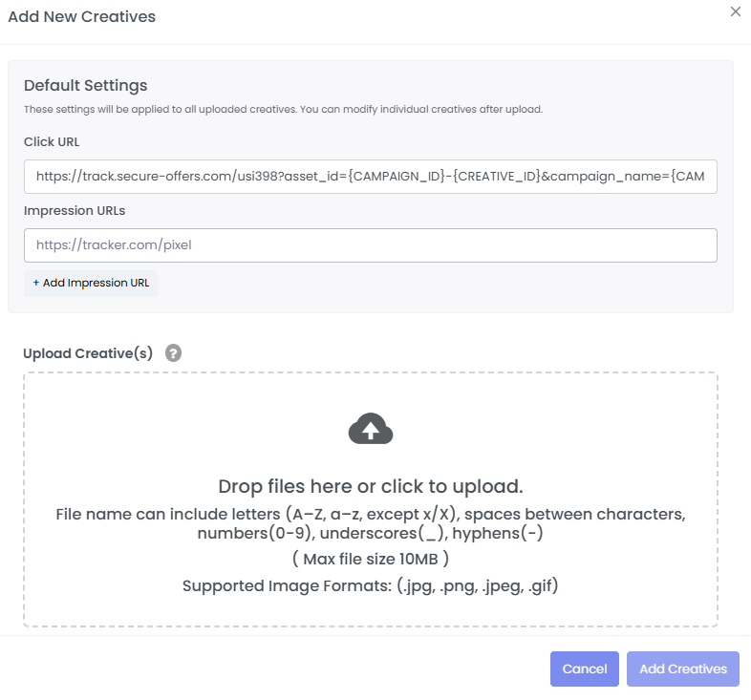
Task: Focus the Click URL input field
Action: (x=371, y=177)
